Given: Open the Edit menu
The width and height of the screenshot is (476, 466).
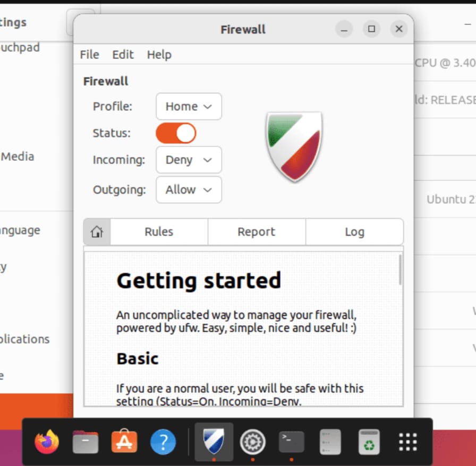Looking at the screenshot, I should [123, 55].
